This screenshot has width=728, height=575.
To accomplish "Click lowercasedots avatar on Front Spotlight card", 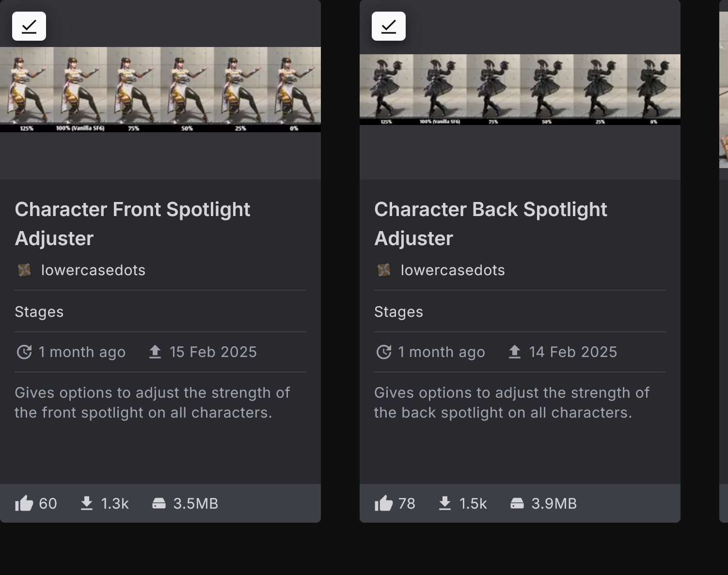I will [x=24, y=270].
